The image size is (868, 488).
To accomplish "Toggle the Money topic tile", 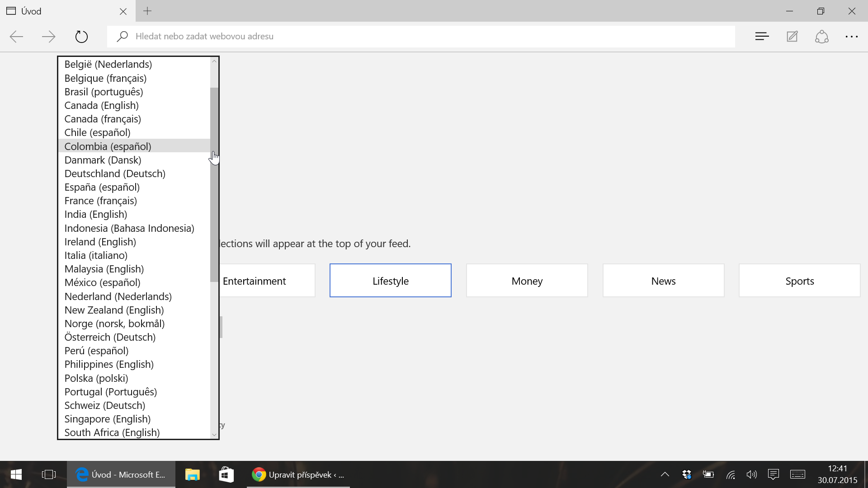I will coord(527,281).
